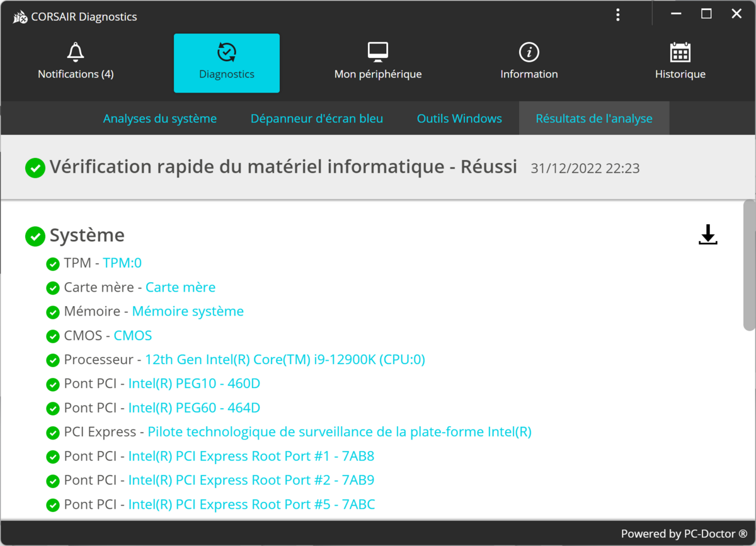Image resolution: width=756 pixels, height=546 pixels.
Task: Maximize the CORSAIR Diagnostics window
Action: 706,14
